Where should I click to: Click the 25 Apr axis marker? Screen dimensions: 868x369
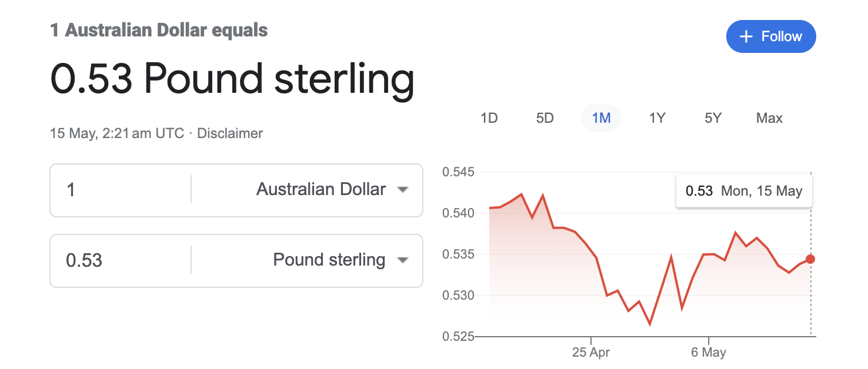591,353
